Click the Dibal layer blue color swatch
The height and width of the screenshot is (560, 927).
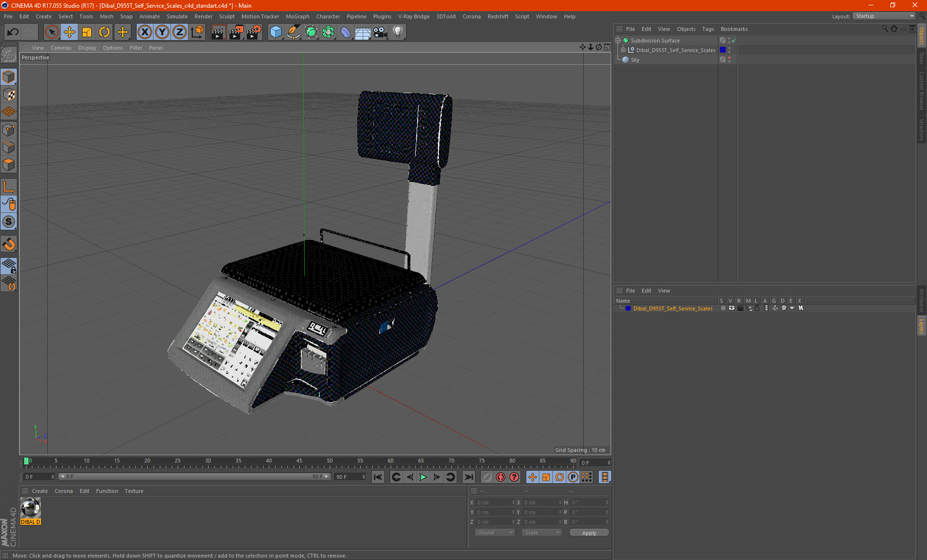point(628,308)
